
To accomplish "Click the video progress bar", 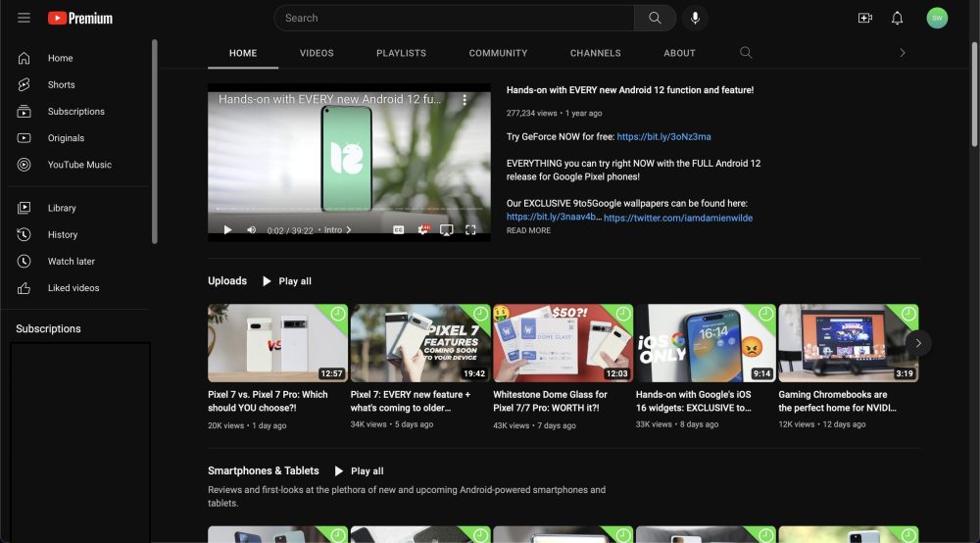I will (x=349, y=210).
